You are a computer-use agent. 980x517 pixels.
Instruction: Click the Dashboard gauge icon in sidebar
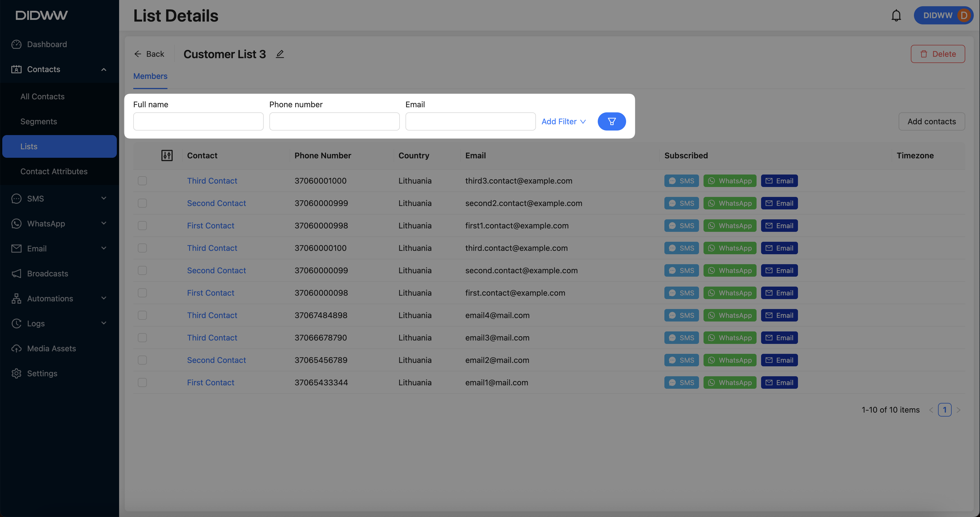[x=16, y=44]
